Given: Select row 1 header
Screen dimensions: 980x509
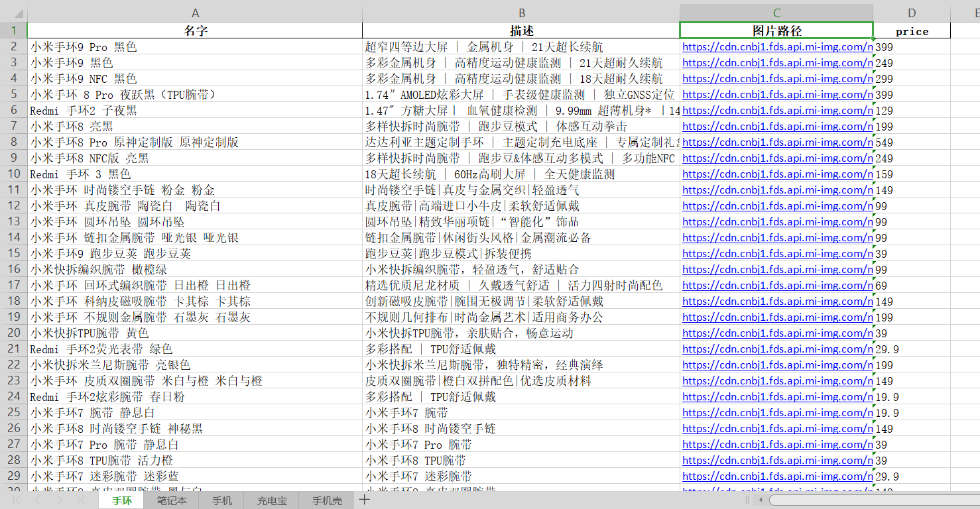Looking at the screenshot, I should (x=13, y=30).
